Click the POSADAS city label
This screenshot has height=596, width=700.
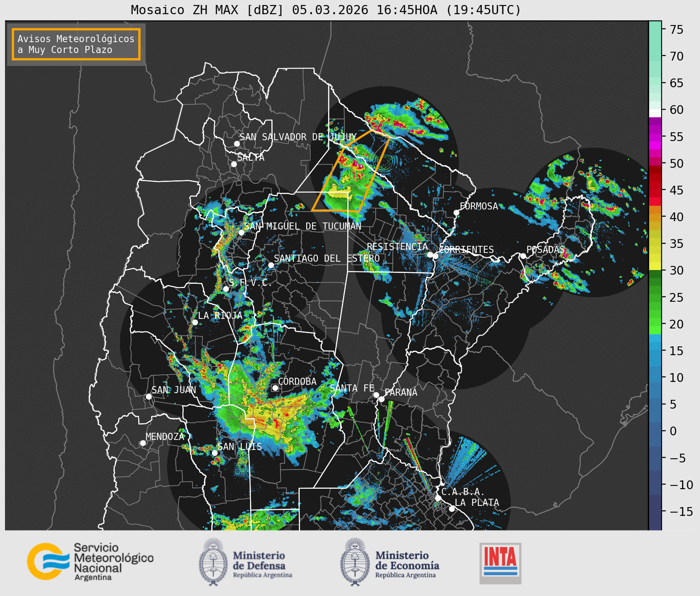click(x=545, y=250)
